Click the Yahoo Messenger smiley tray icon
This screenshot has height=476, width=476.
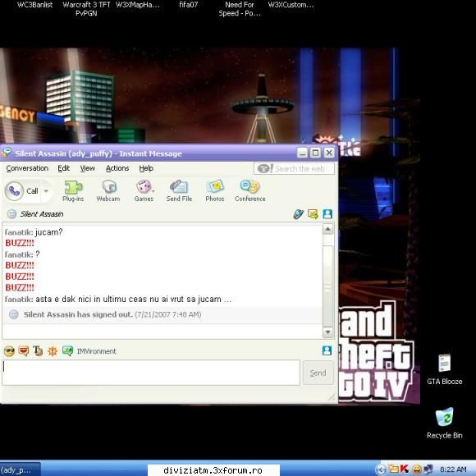[417, 469]
